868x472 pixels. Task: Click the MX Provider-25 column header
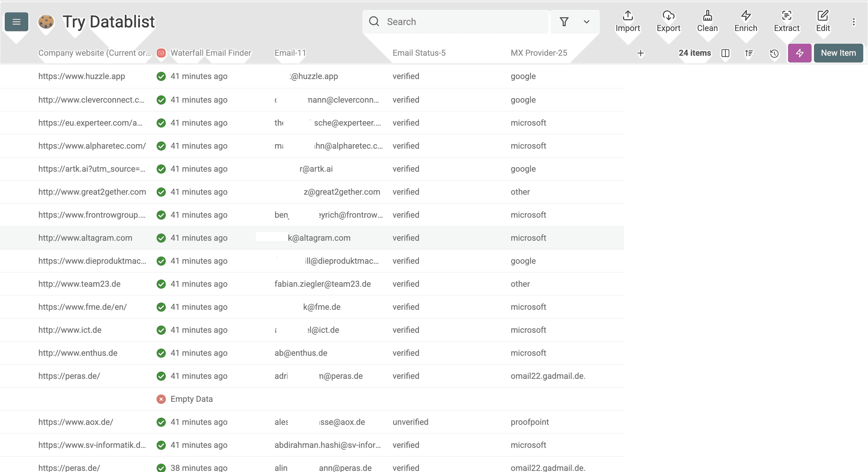[x=539, y=53]
